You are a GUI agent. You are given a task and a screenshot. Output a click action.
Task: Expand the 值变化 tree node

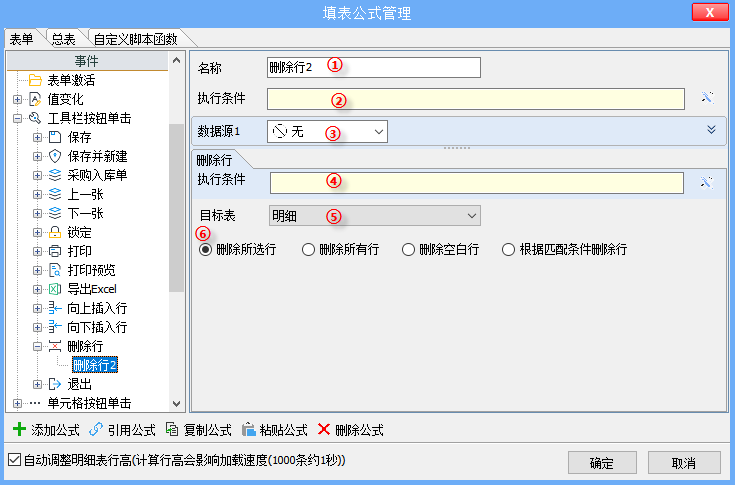coord(17,99)
